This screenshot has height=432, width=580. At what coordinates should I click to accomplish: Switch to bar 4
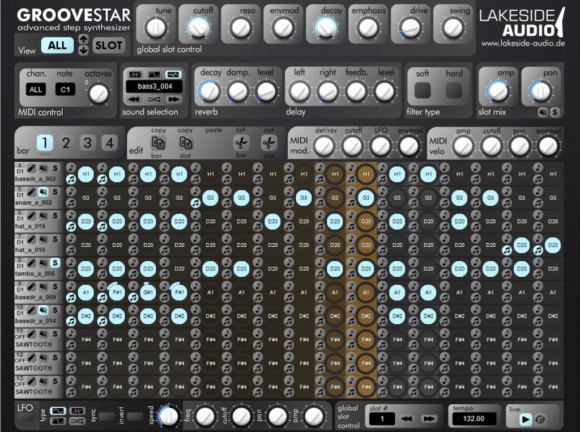pos(109,143)
